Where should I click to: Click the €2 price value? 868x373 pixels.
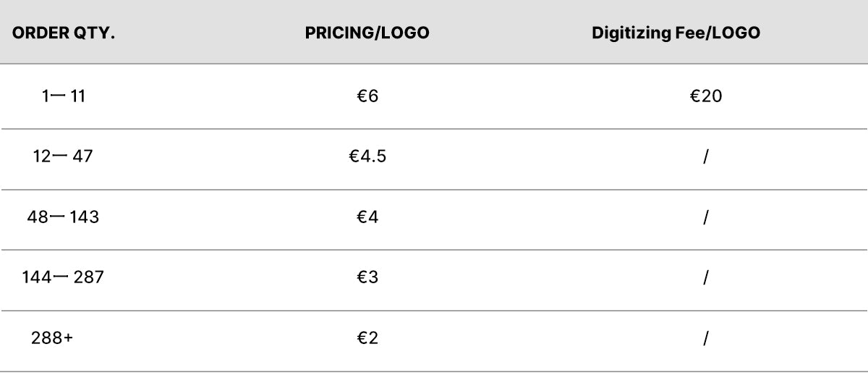pyautogui.click(x=367, y=338)
